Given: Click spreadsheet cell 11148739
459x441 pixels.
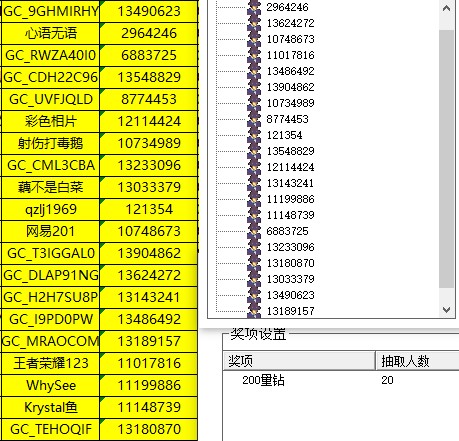Looking at the screenshot, I should click(149, 407).
